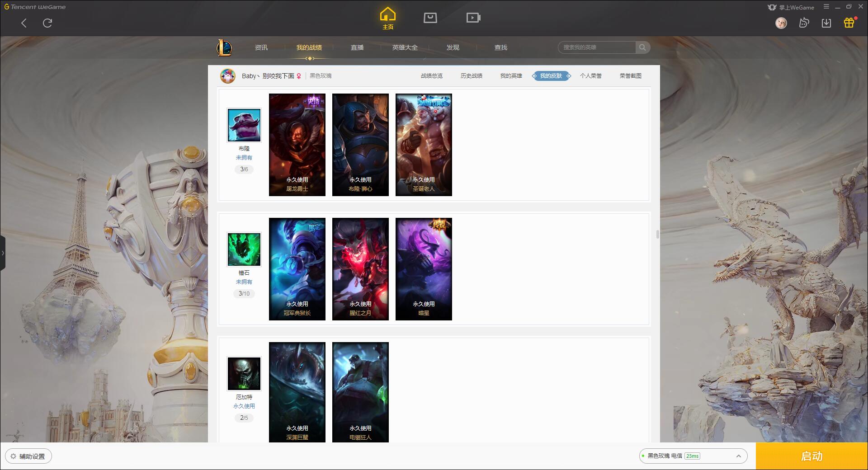The height and width of the screenshot is (470, 868).
Task: Go back using the back arrow
Action: [x=24, y=23]
